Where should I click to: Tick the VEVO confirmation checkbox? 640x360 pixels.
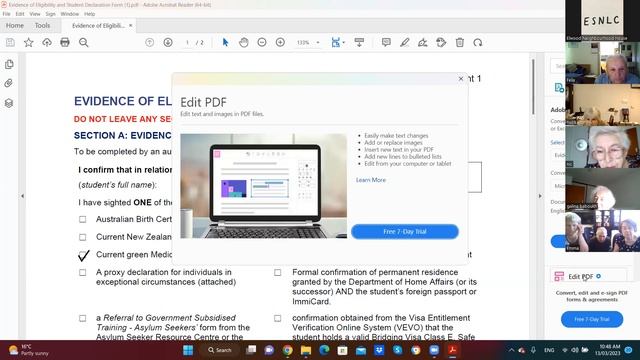(278, 318)
